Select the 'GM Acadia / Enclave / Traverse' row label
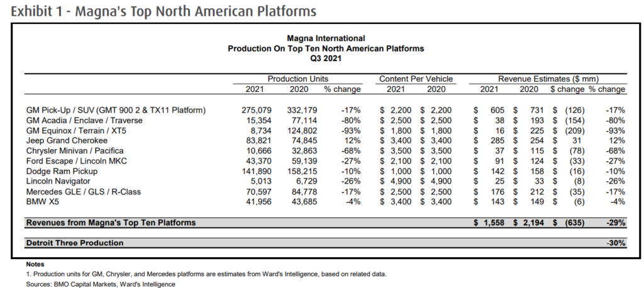The height and width of the screenshot is (288, 644). (x=84, y=120)
